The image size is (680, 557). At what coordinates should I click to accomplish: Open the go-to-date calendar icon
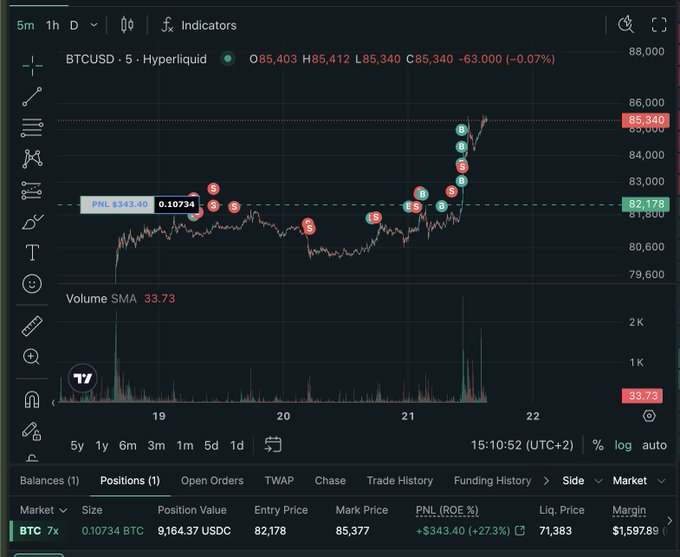[x=273, y=445]
